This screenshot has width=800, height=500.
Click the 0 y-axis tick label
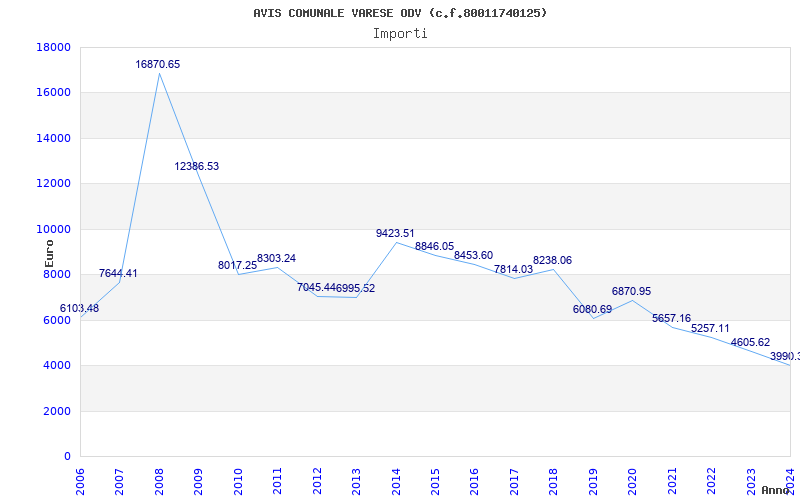click(68, 457)
